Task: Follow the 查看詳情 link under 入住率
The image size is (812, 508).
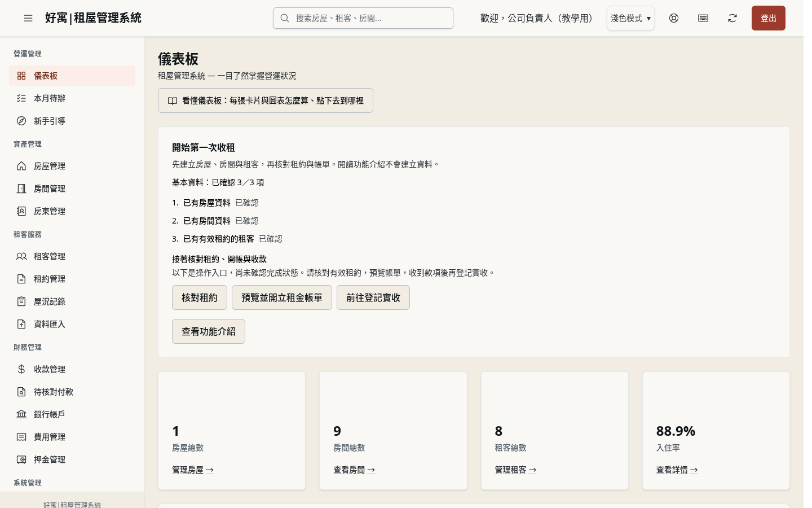Action: coord(677,470)
